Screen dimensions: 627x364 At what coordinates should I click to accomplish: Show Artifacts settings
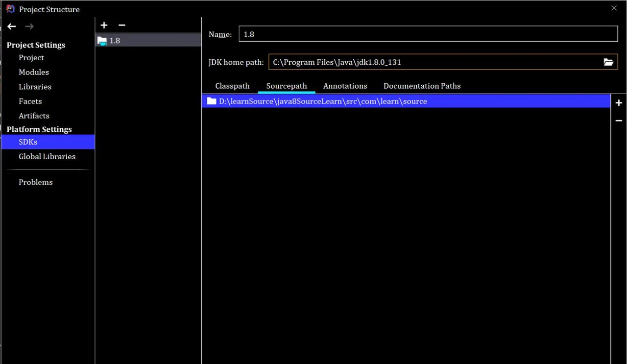(x=34, y=116)
